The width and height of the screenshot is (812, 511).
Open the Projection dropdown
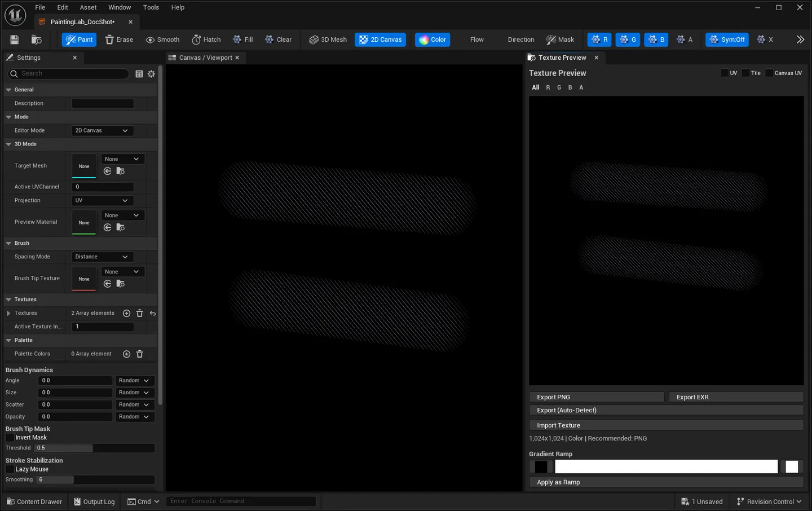[x=102, y=200]
